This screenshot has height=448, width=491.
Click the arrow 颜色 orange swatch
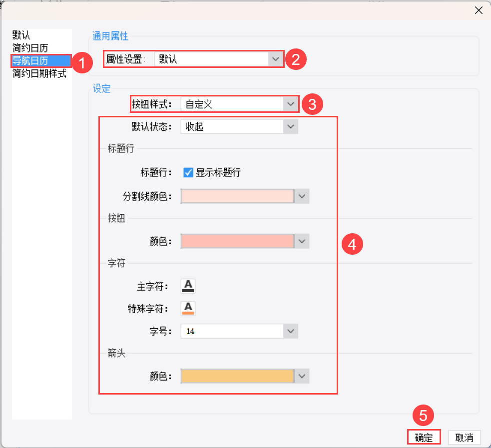tap(237, 376)
